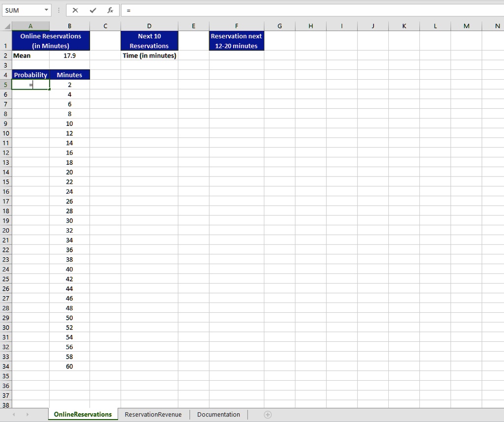The height and width of the screenshot is (422, 504).
Task: Open the Documentation sheet tab
Action: click(219, 415)
